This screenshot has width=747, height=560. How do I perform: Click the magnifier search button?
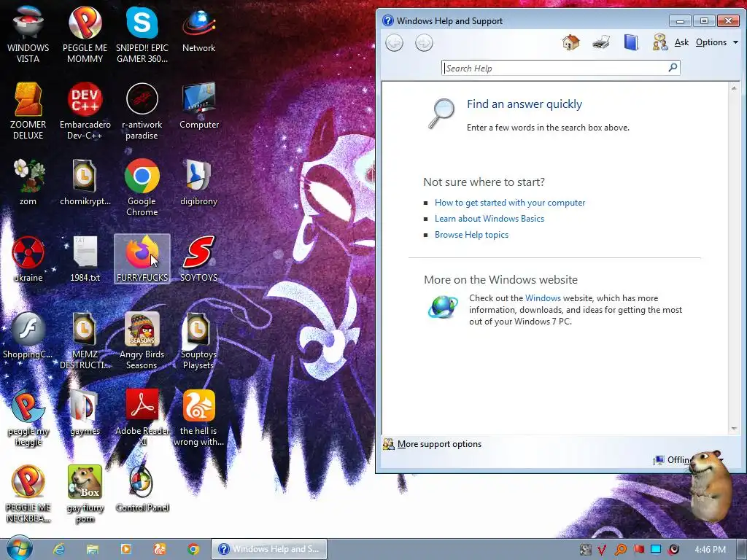pos(673,68)
